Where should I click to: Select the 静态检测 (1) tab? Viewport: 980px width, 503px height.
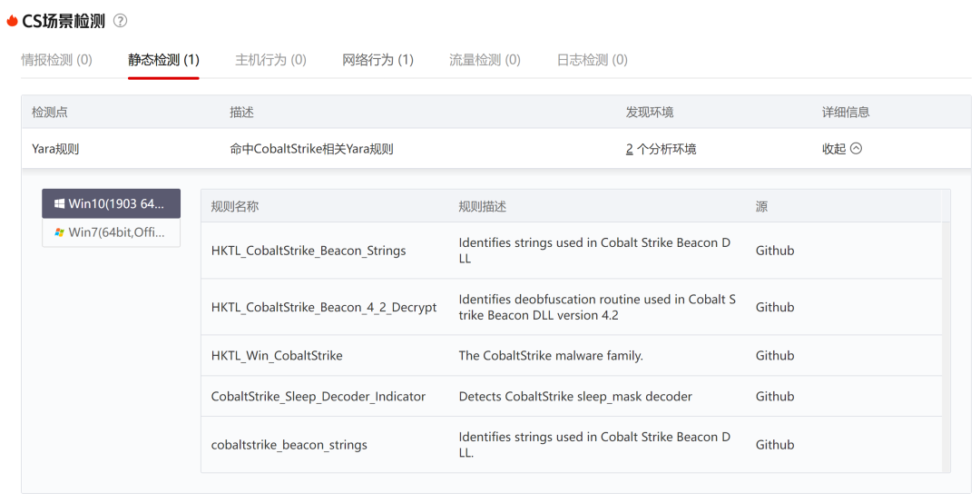pos(163,59)
